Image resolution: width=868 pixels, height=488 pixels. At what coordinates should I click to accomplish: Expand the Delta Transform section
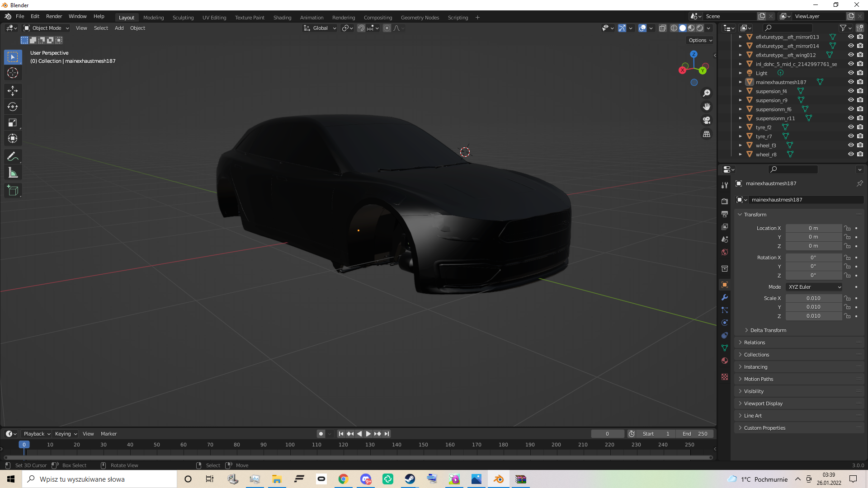[x=768, y=330]
